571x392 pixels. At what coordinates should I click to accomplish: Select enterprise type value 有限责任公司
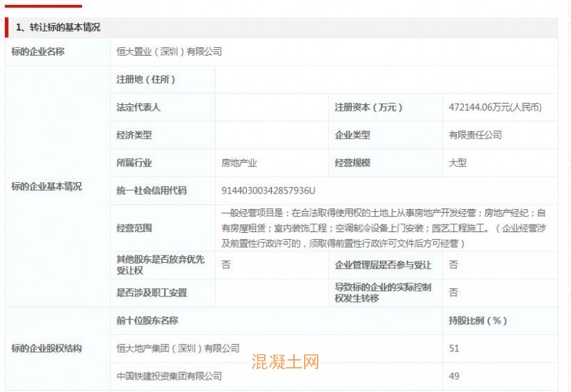(x=475, y=135)
